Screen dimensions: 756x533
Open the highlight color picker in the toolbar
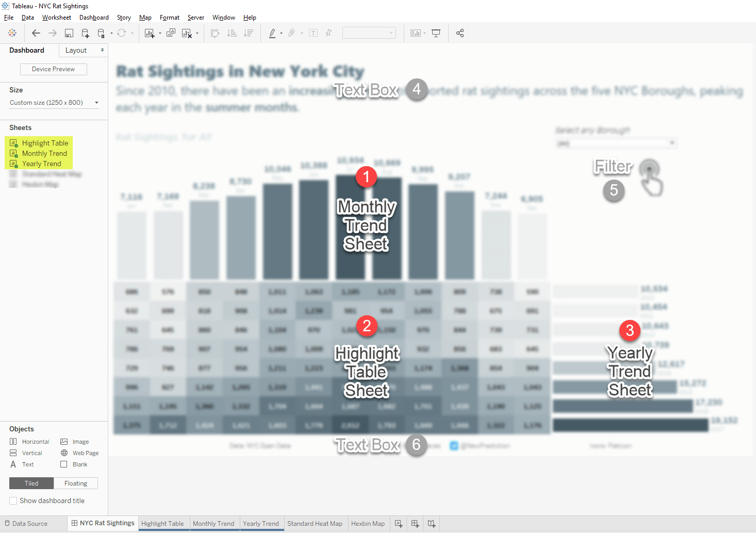point(273,33)
